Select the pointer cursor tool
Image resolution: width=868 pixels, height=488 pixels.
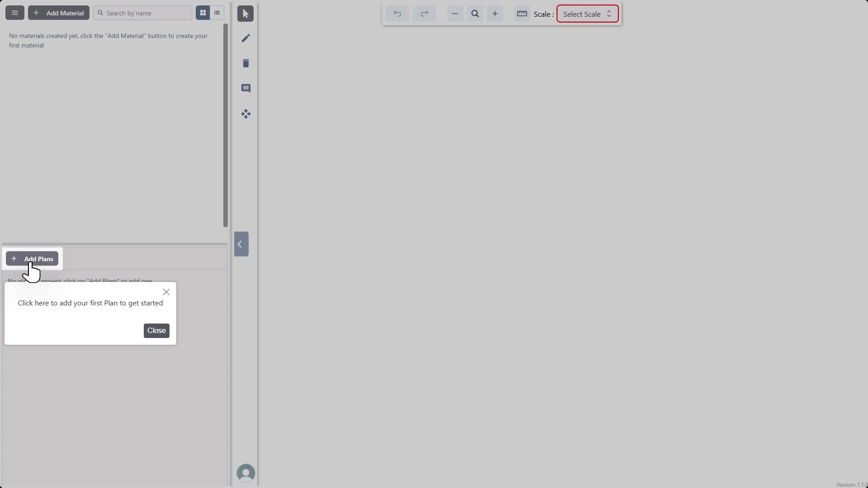pyautogui.click(x=245, y=14)
